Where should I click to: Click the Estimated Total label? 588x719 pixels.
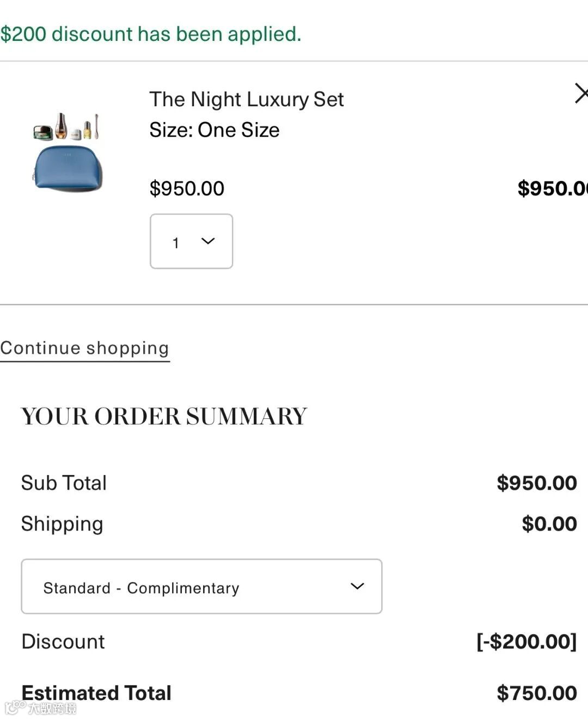[x=96, y=693]
